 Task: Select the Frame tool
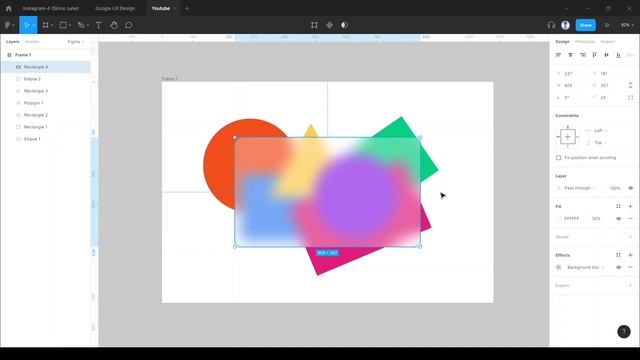[46, 25]
